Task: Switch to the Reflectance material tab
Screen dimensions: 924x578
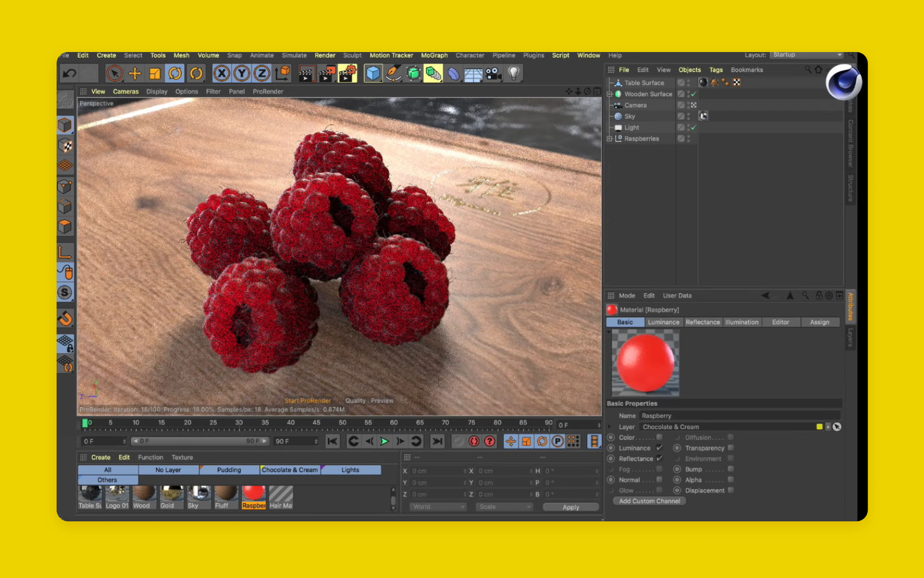Action: tap(703, 323)
